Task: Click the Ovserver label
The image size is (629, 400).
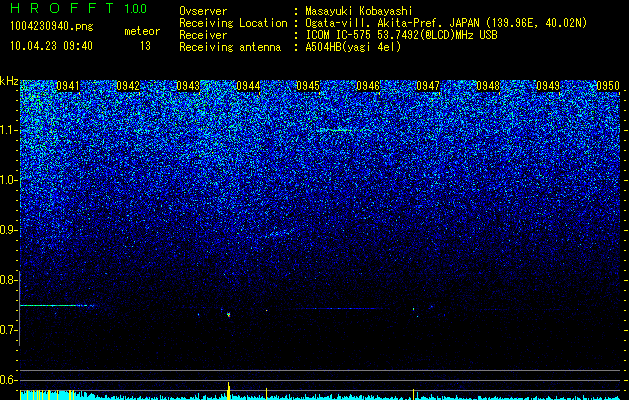Action: (x=203, y=11)
